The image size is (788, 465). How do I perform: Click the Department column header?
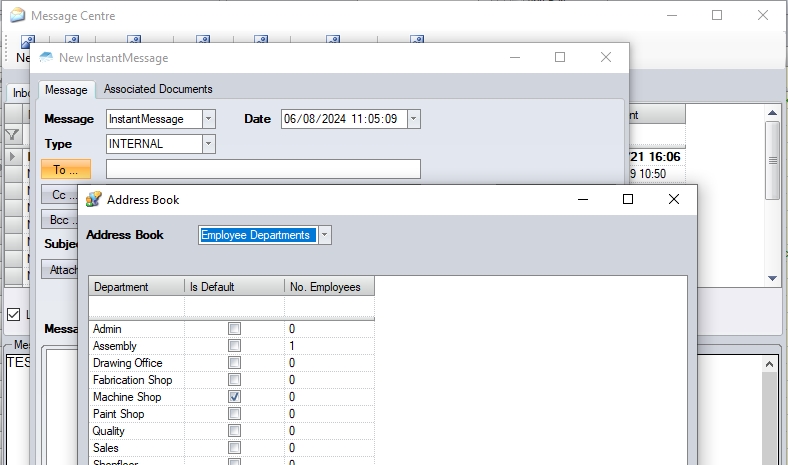click(136, 287)
